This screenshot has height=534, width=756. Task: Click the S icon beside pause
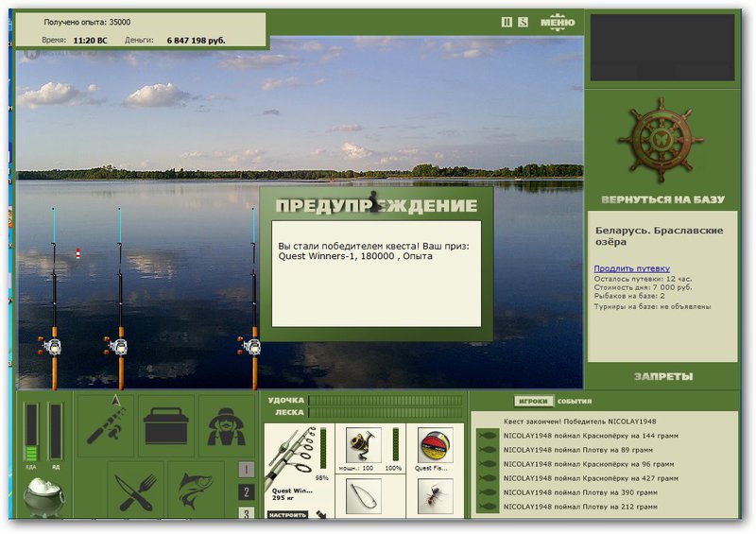(524, 22)
